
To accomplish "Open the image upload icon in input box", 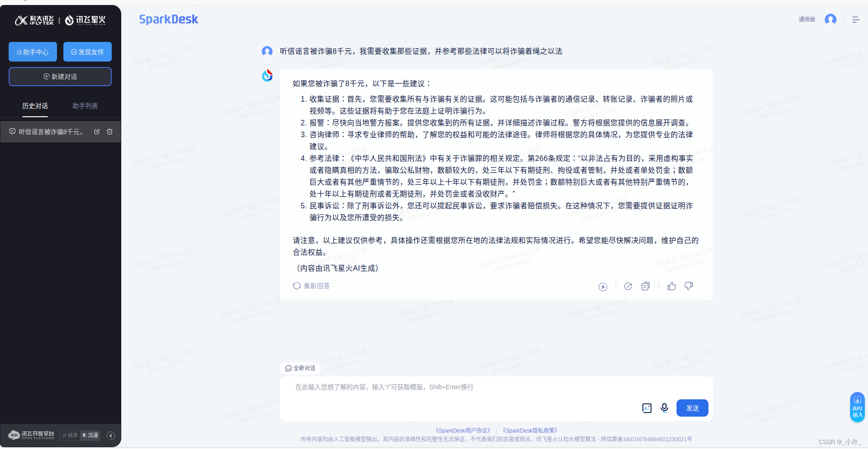I will (647, 408).
